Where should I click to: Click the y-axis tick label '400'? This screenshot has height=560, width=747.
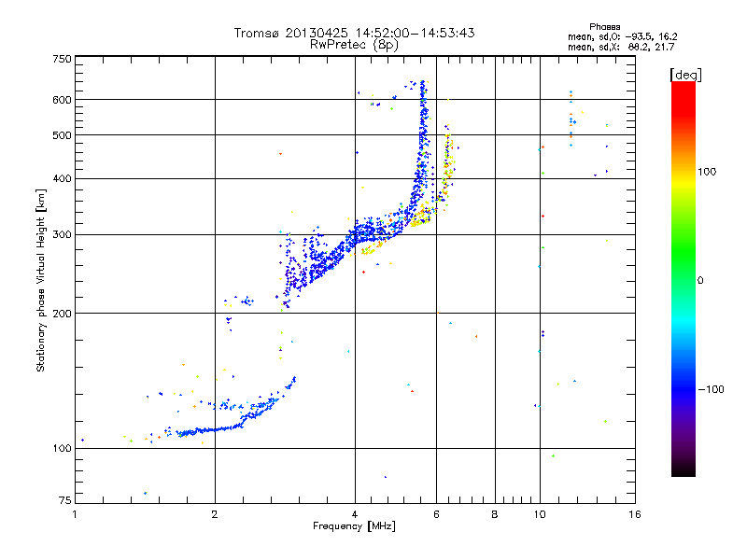(62, 178)
